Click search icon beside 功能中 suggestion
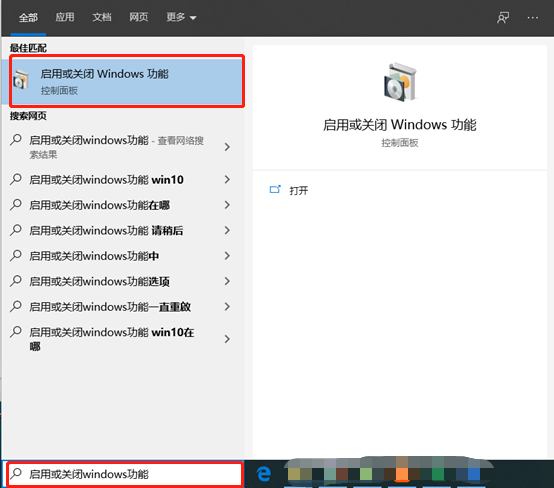 click(x=16, y=256)
